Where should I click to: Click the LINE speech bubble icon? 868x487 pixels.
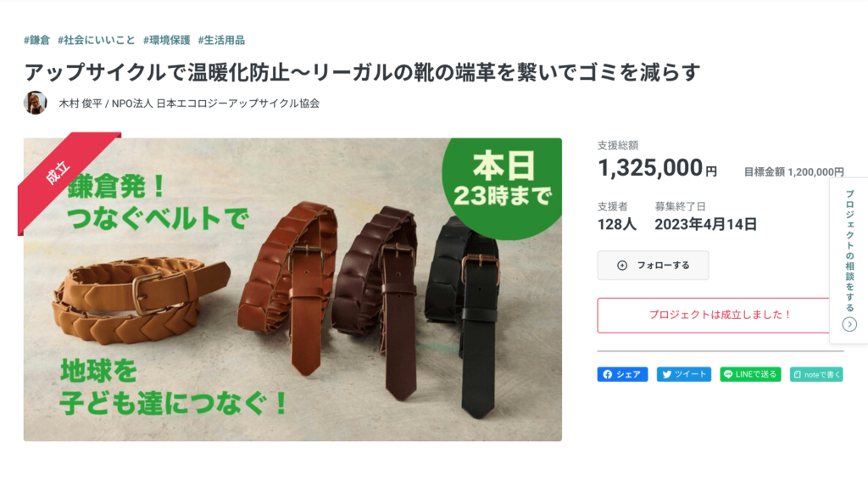point(728,374)
